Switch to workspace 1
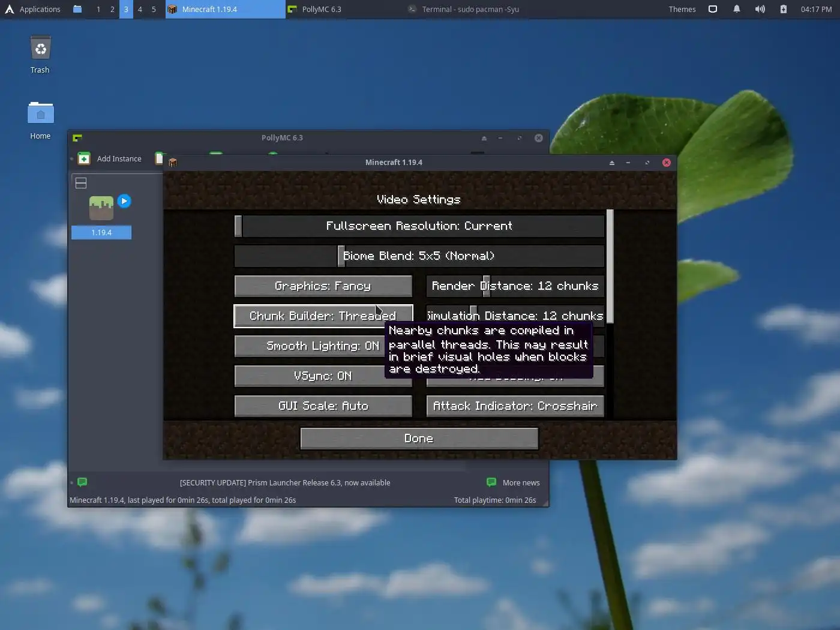The image size is (840, 630). 98,9
